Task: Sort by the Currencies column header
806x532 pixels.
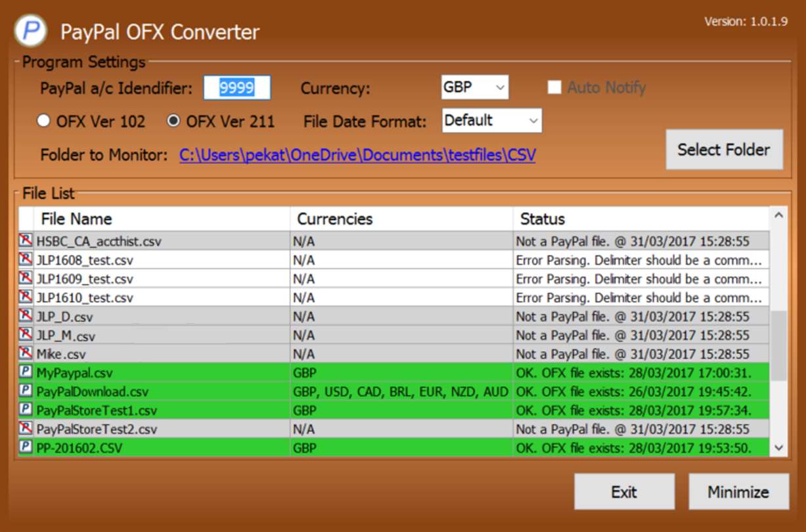Action: (401, 219)
